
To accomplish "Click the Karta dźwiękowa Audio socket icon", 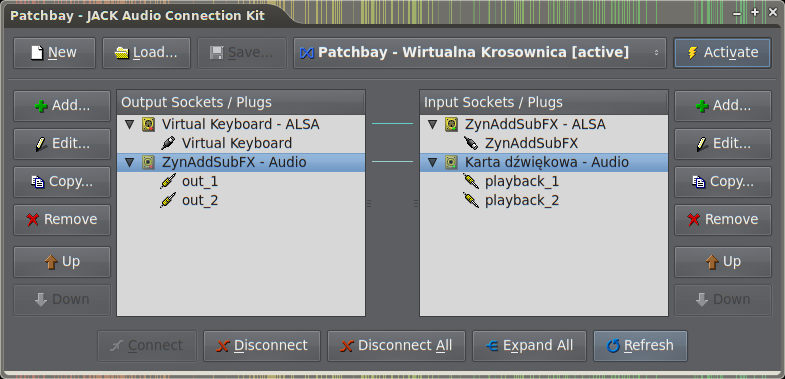I will coord(451,162).
